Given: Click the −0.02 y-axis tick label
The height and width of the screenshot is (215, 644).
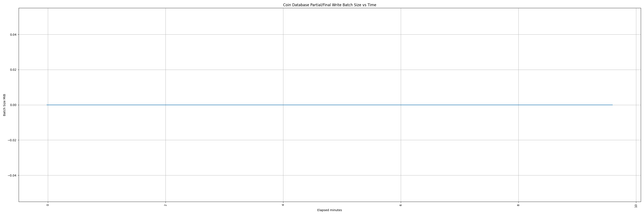Looking at the screenshot, I should 12,140.
